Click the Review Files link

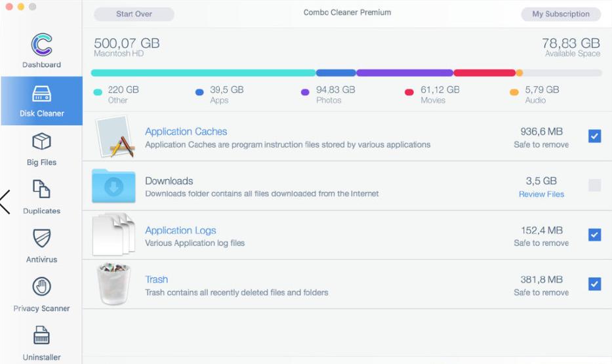541,194
